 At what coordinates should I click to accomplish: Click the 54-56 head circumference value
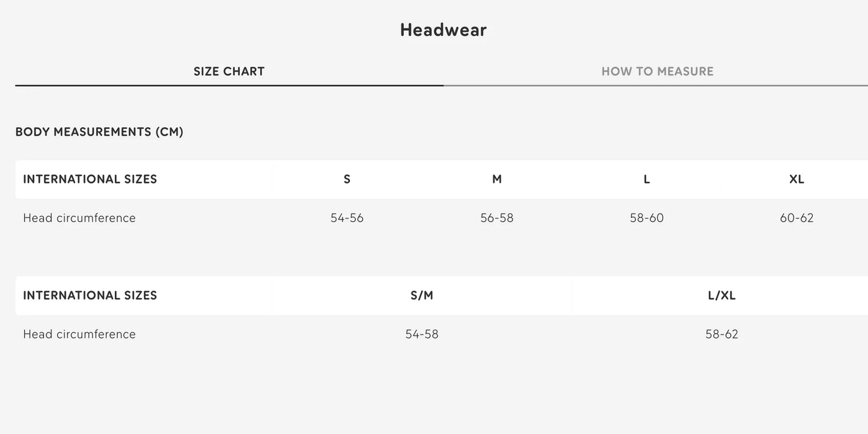pos(347,218)
